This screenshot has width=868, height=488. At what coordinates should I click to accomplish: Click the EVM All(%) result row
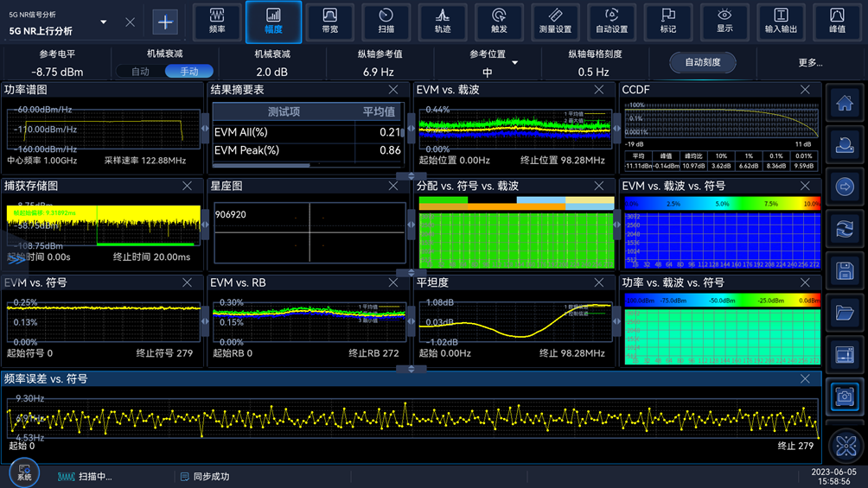[x=307, y=132]
